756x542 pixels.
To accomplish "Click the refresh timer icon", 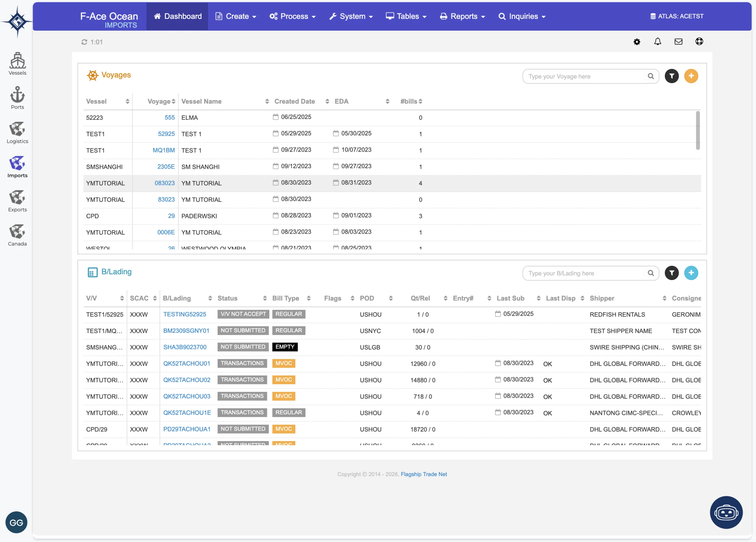I will [x=84, y=42].
